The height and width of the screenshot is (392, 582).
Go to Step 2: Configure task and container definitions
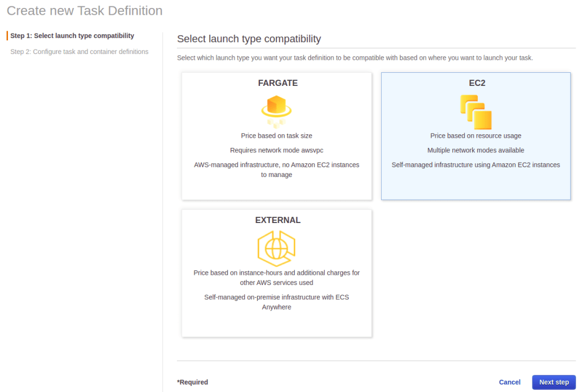pos(79,52)
